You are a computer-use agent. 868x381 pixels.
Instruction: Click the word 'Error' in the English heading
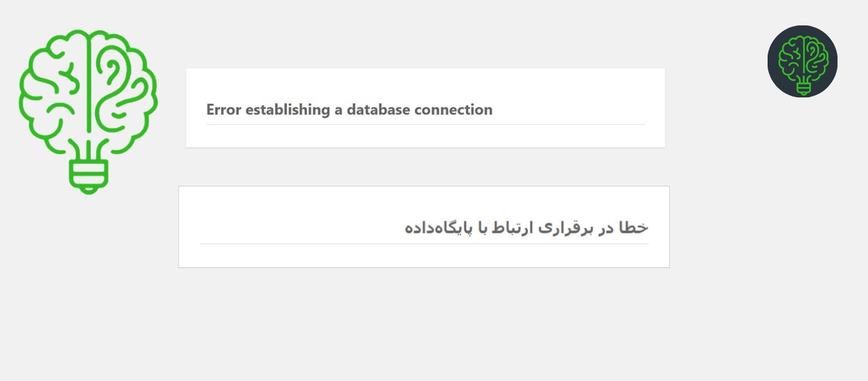pyautogui.click(x=224, y=109)
